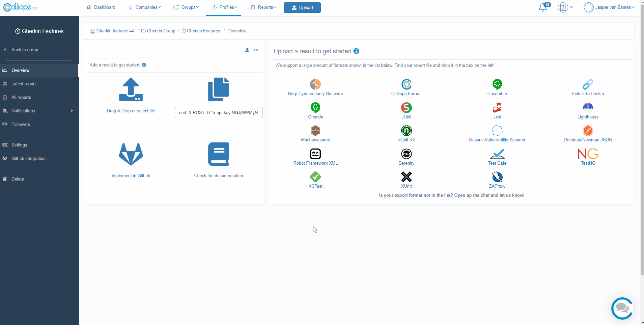Expand the Companies dropdown menu
Viewport: 644px width, 325px height.
point(144,7)
